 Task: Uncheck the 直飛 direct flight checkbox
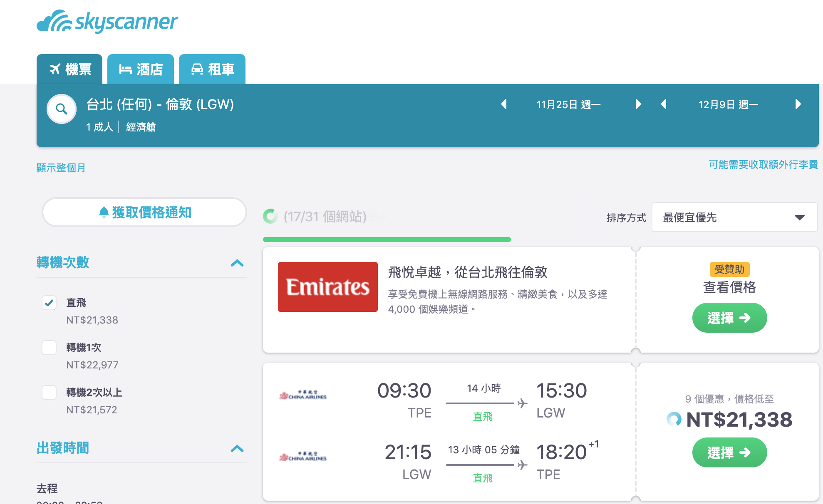(x=49, y=303)
